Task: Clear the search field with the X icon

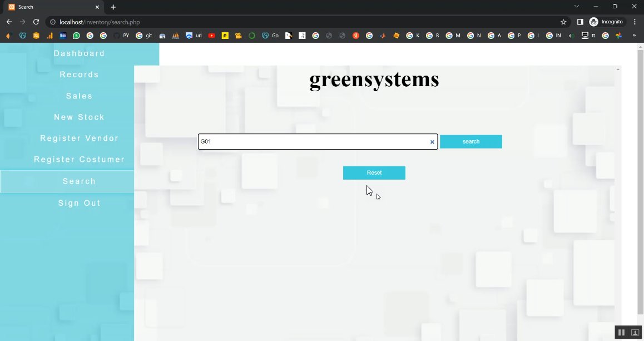Action: point(432,142)
